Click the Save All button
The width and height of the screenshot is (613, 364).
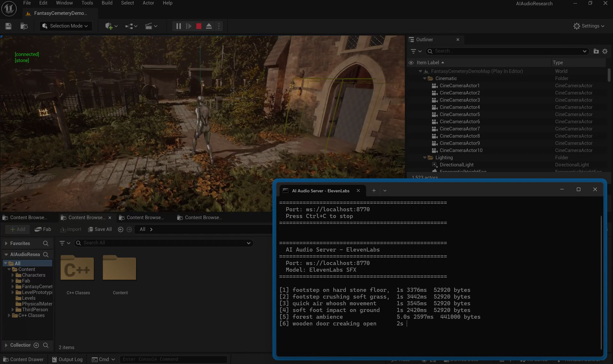pyautogui.click(x=100, y=229)
